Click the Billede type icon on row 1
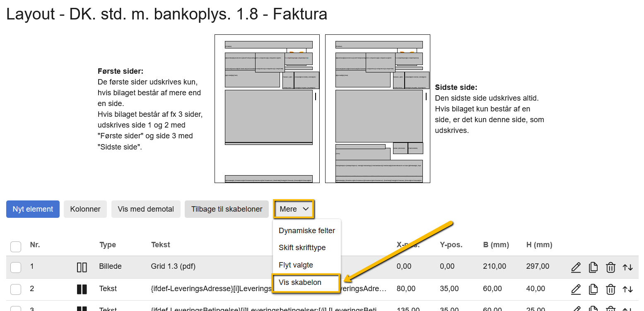 pyautogui.click(x=82, y=268)
